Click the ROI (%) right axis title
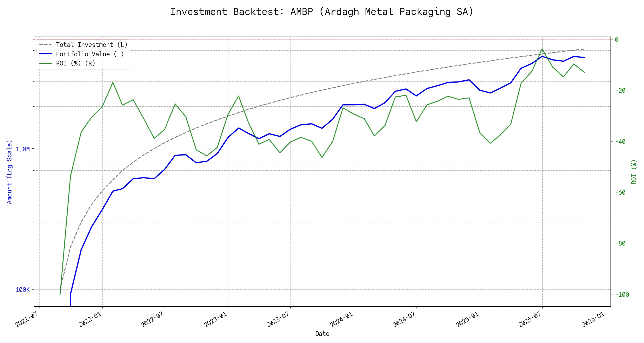Screen dimensions: 644x343 pyautogui.click(x=634, y=172)
